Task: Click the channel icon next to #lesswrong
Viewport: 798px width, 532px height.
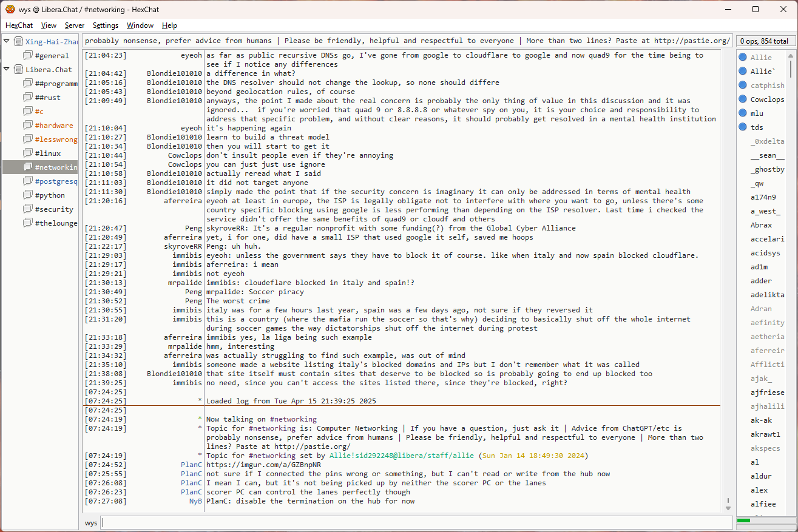Action: pos(28,139)
